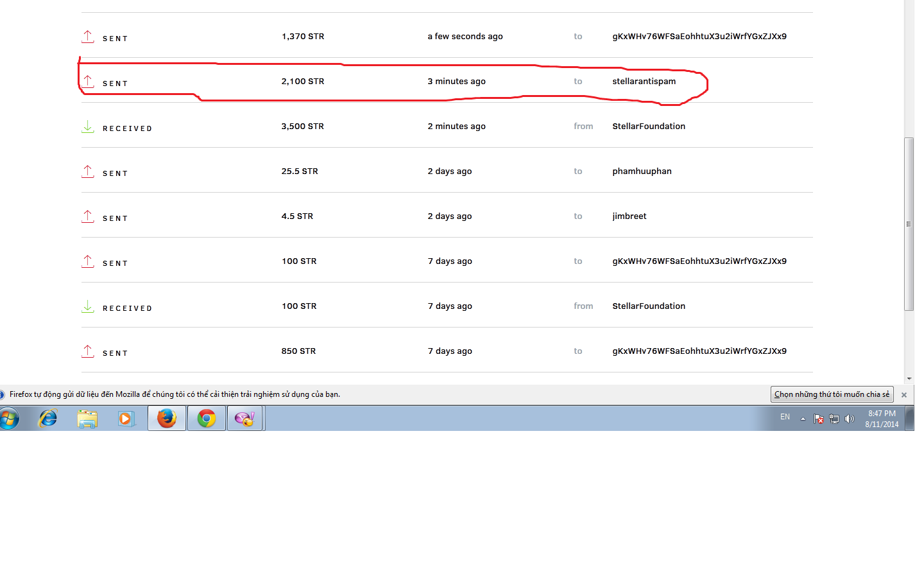Click the gKxWHv76 address in the 100 STR row
Viewport: 924px width, 578px height.
(699, 261)
